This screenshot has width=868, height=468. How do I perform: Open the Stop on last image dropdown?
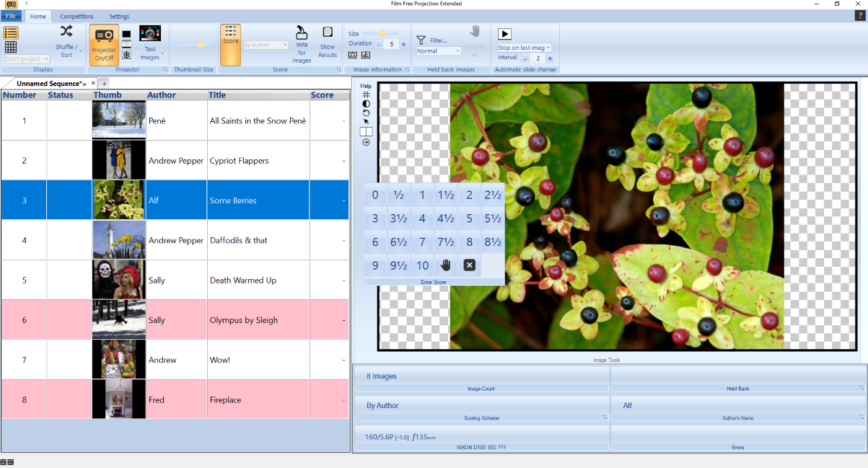click(x=525, y=48)
